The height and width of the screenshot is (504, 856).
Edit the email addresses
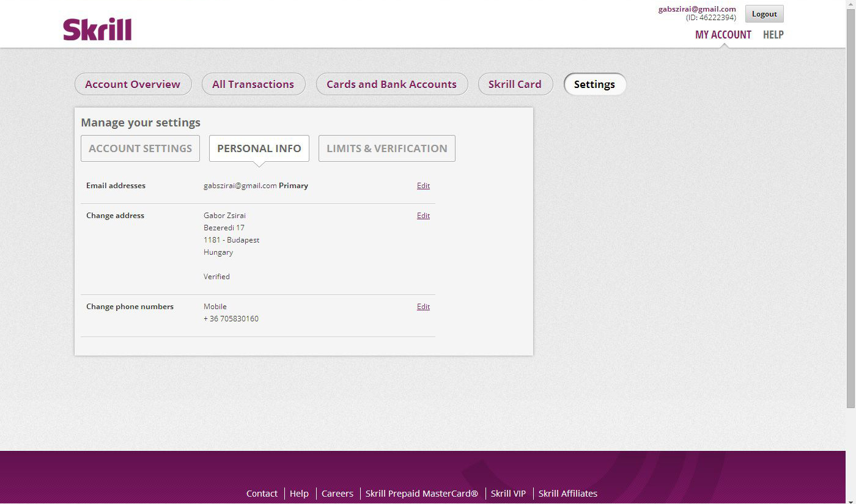[x=423, y=186]
